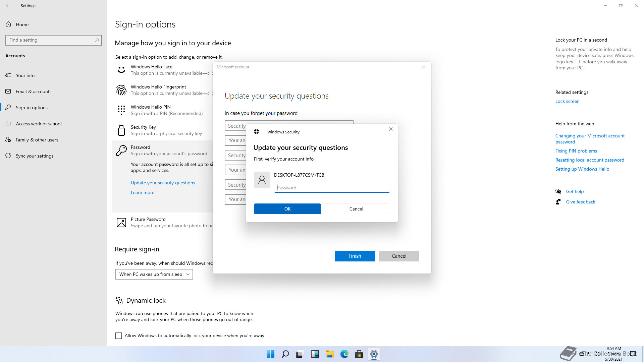Click Give feedback link
Image resolution: width=644 pixels, height=362 pixels.
pyautogui.click(x=581, y=202)
